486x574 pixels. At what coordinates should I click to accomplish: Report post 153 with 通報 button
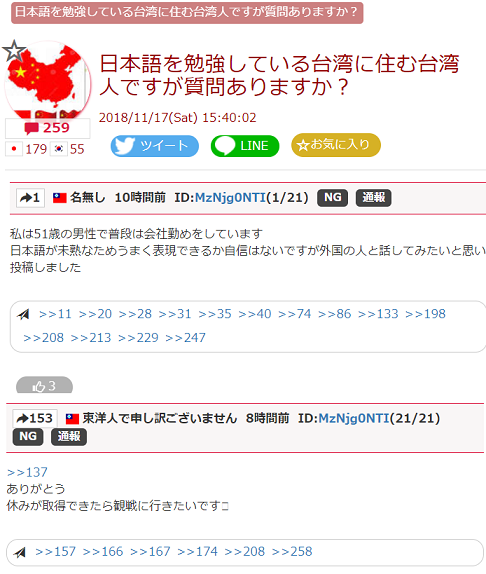coord(69,437)
